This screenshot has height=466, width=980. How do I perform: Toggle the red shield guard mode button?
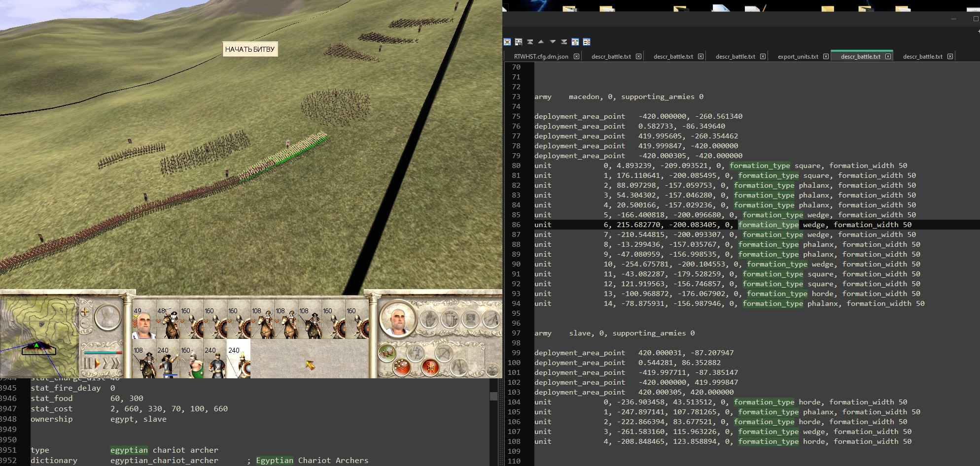click(x=430, y=368)
